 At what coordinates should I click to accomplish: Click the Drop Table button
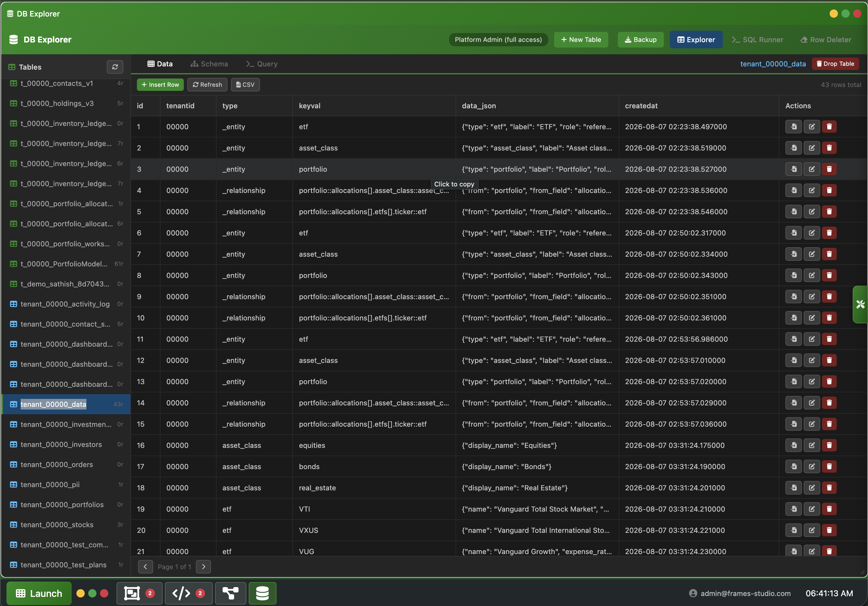836,63
